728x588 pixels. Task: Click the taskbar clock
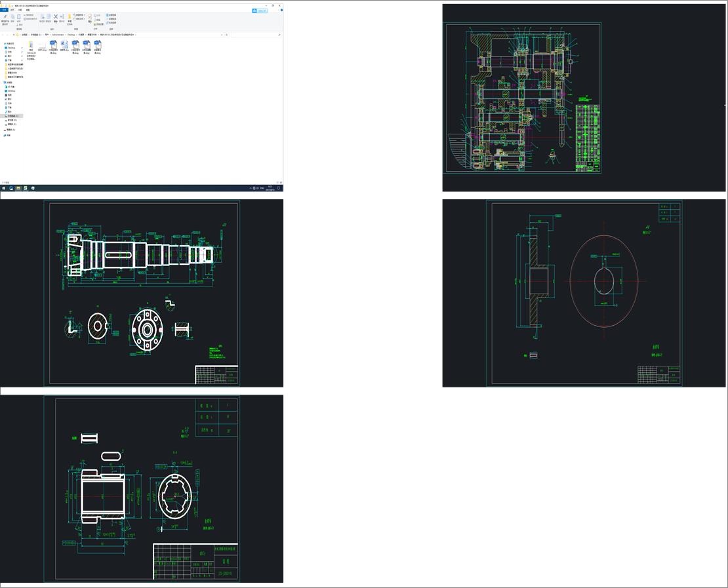coord(270,188)
